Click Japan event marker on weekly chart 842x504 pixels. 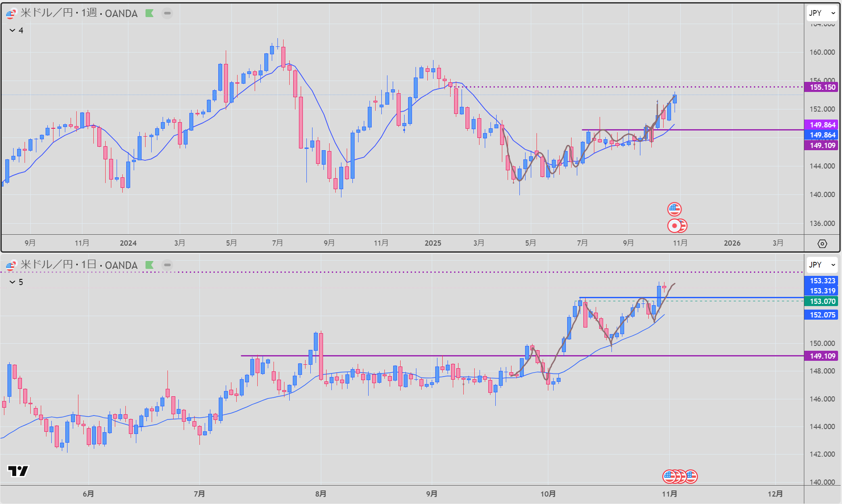click(x=674, y=226)
